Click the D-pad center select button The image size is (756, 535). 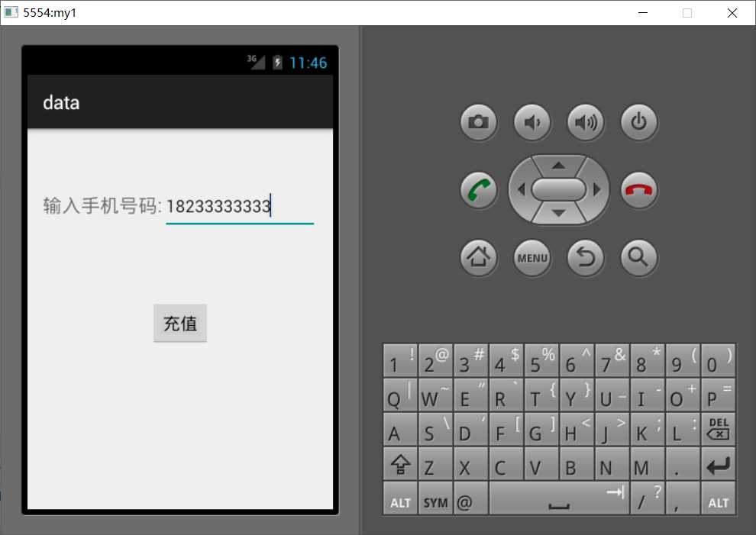pos(558,189)
